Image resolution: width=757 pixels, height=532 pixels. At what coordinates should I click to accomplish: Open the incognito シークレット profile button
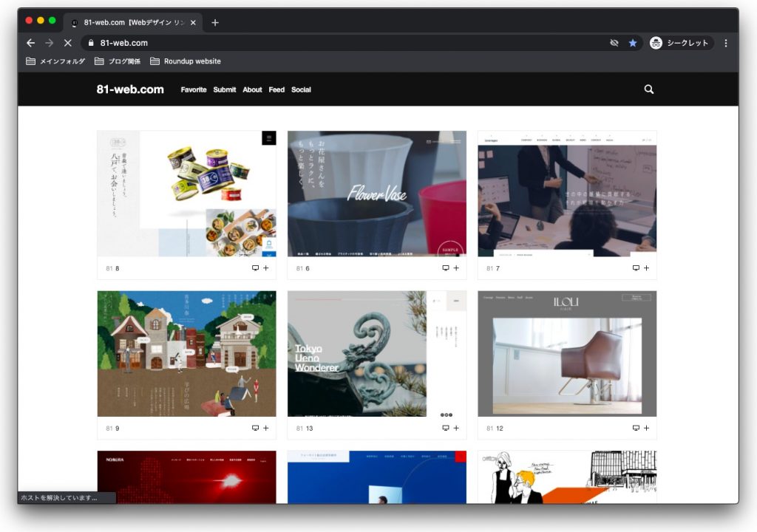click(x=679, y=43)
